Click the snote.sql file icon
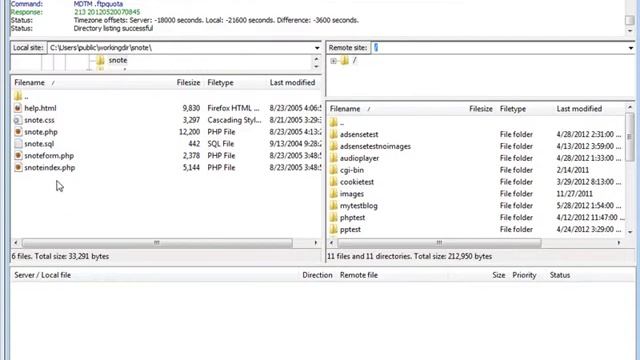Viewport: 640px width, 360px height. [18, 144]
